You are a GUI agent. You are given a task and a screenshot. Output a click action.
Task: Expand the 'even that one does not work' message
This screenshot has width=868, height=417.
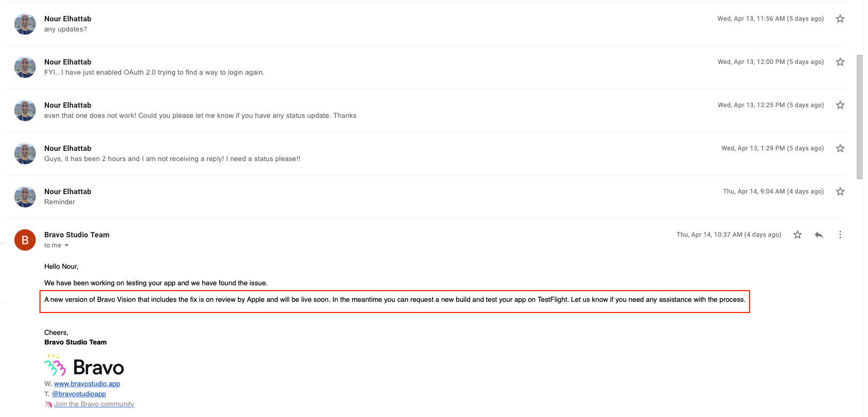pos(425,110)
